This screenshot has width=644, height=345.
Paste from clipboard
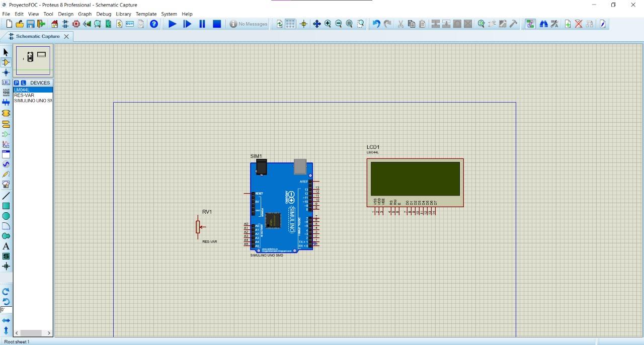[422, 24]
